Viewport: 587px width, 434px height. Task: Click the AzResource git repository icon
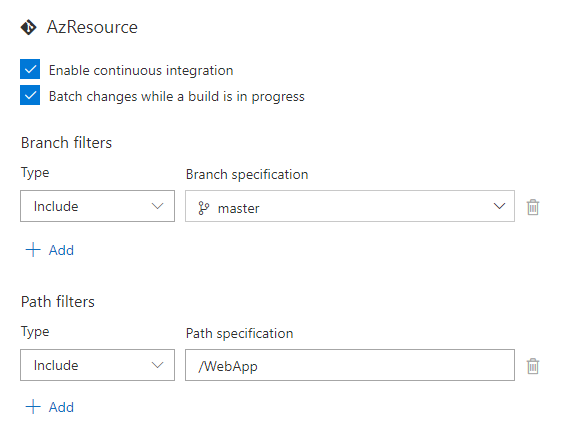tap(28, 27)
